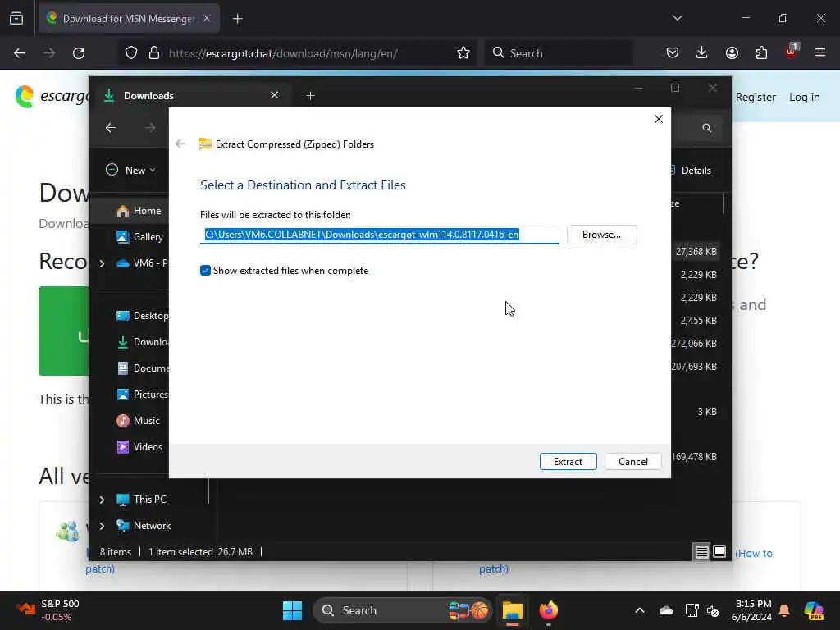Close the Firefox MSN Messenger tab
This screenshot has height=630, width=840.
[207, 18]
